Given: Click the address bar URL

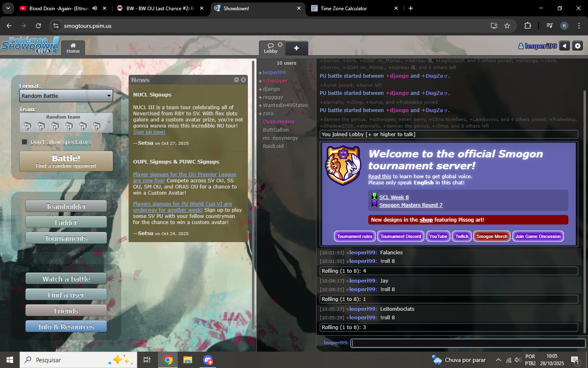Looking at the screenshot, I should (x=88, y=26).
